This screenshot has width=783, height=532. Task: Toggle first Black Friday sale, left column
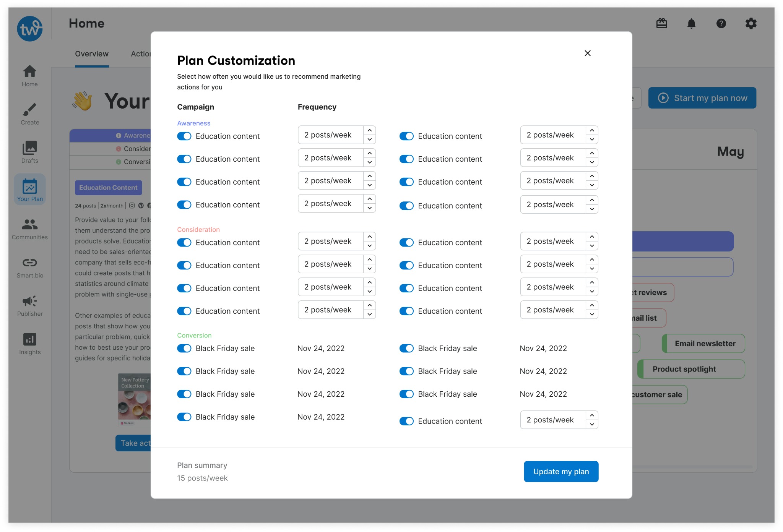point(184,348)
